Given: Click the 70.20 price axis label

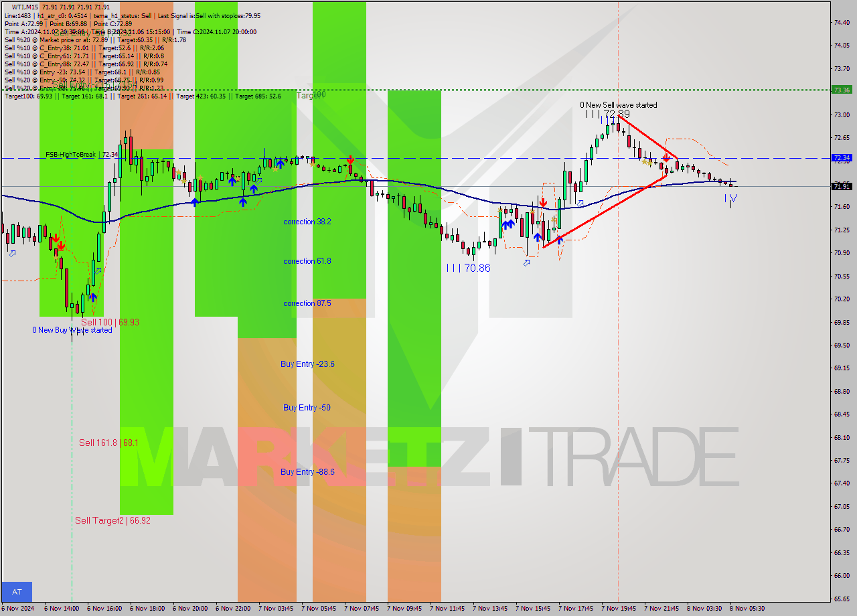Looking at the screenshot, I should [842, 299].
